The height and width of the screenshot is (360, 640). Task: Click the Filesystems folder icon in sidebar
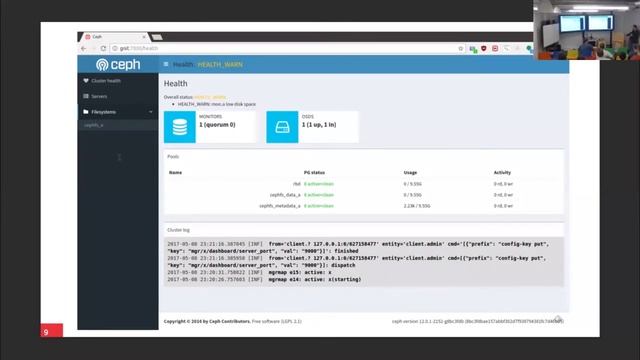pyautogui.click(x=86, y=112)
